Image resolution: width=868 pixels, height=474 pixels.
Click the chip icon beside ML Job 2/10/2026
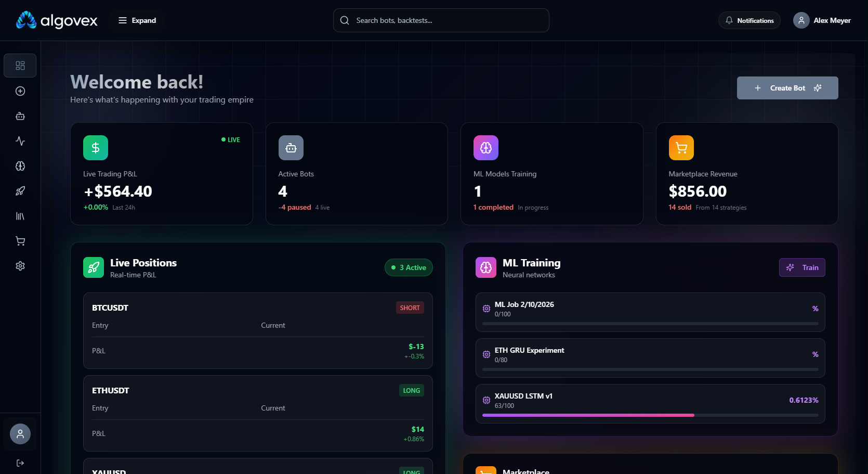(x=486, y=309)
